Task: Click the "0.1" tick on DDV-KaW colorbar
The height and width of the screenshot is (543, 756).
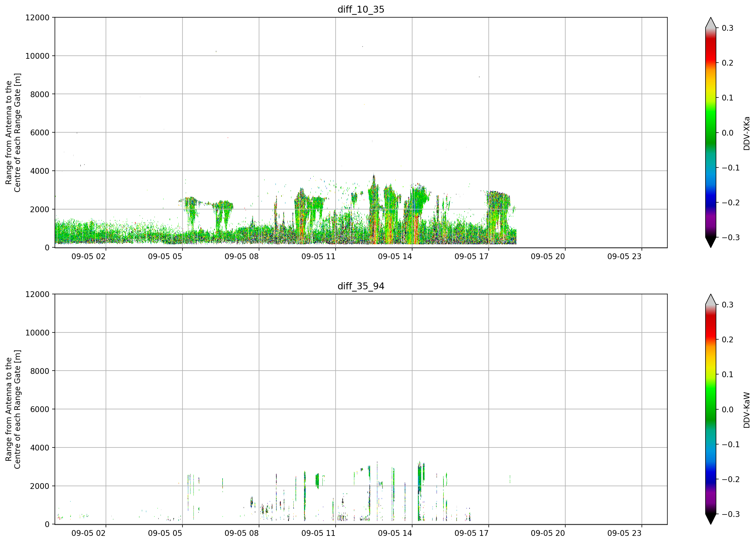Action: [x=727, y=374]
